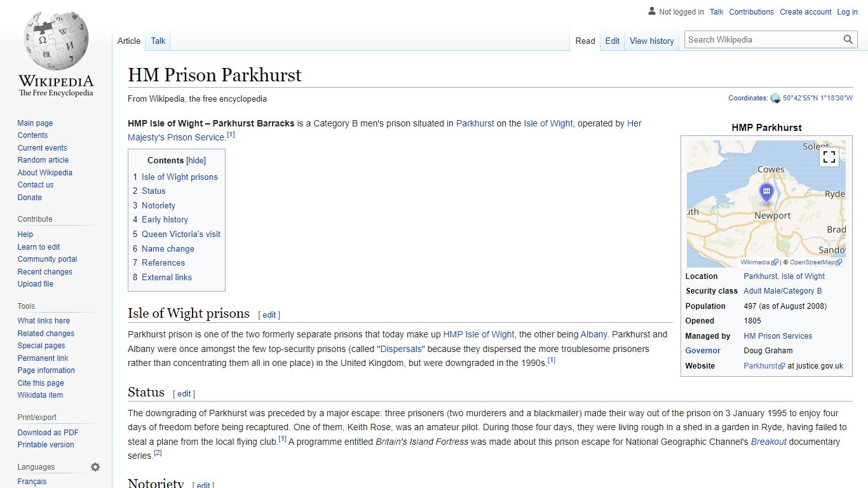868x488 pixels.
Task: Open the Log in link
Action: [847, 12]
